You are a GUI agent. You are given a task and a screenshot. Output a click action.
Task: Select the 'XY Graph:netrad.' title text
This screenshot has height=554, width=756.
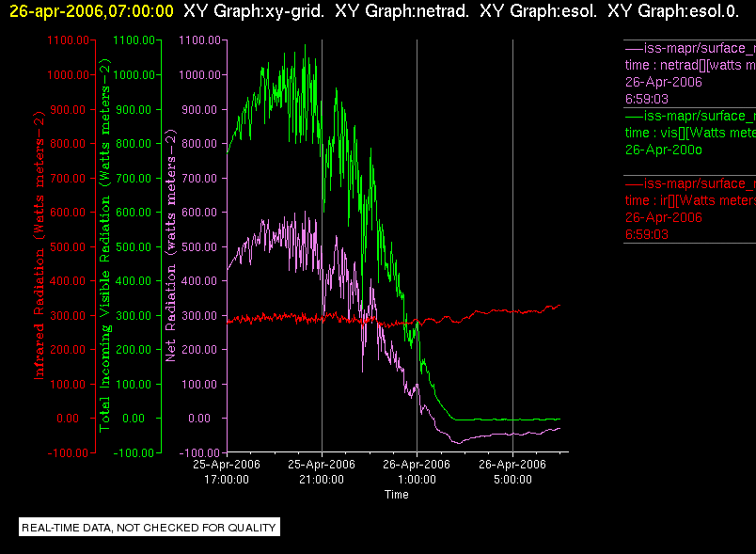(402, 10)
